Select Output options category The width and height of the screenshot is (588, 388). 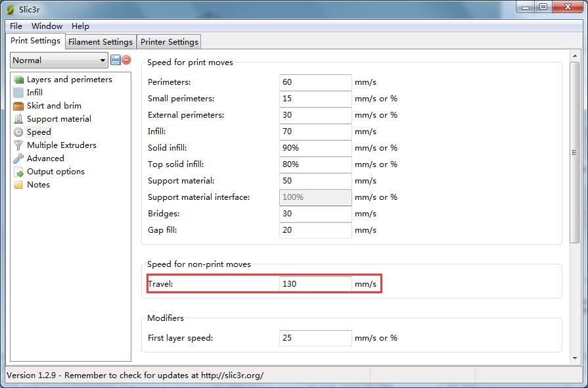55,172
